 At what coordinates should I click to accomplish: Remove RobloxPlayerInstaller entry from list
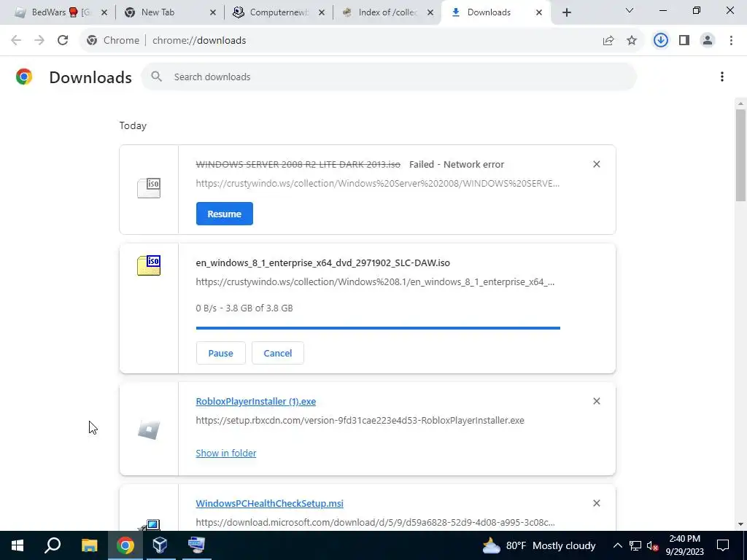(x=597, y=402)
